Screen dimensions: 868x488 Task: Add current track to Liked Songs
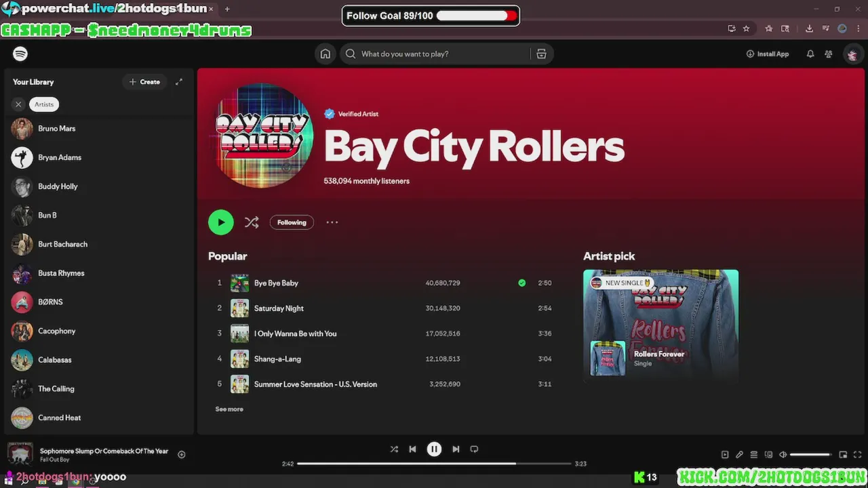tap(181, 455)
